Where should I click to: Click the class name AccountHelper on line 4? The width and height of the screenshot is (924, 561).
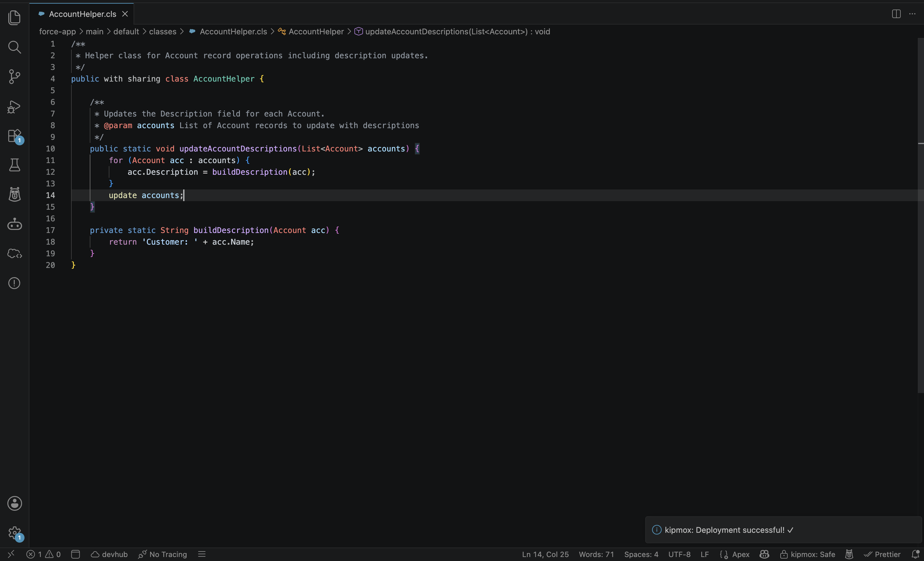pos(224,79)
